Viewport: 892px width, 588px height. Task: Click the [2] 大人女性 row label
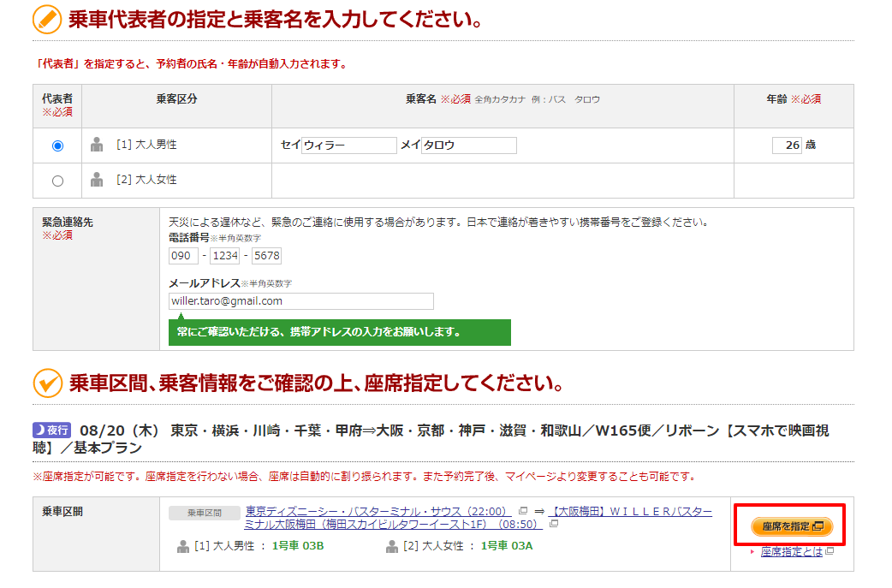click(146, 180)
